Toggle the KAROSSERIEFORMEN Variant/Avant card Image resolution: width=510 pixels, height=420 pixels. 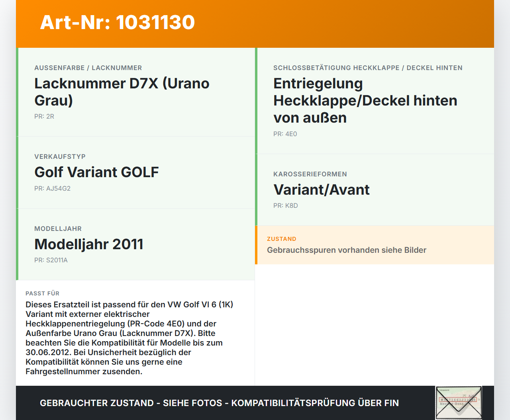click(x=375, y=189)
